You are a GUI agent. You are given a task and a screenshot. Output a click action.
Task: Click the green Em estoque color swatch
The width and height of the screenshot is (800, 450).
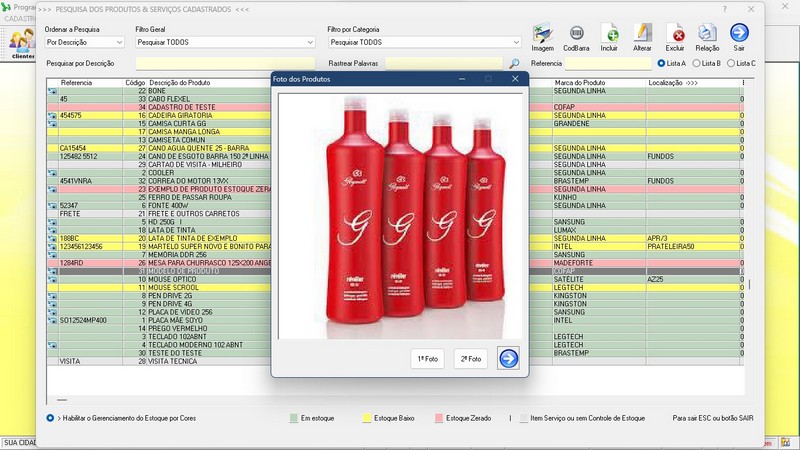coord(293,418)
